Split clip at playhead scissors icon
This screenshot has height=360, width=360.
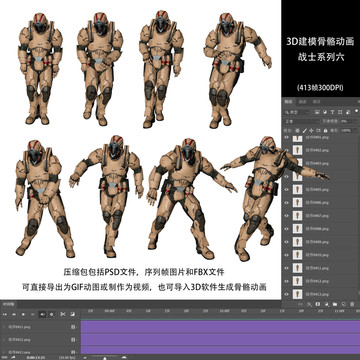click(62, 314)
